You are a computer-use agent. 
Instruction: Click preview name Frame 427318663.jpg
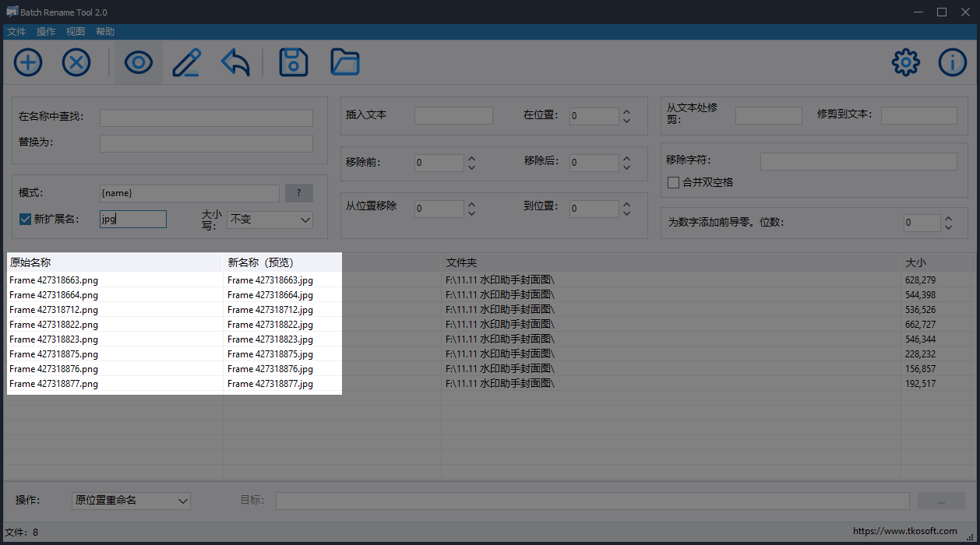point(270,280)
